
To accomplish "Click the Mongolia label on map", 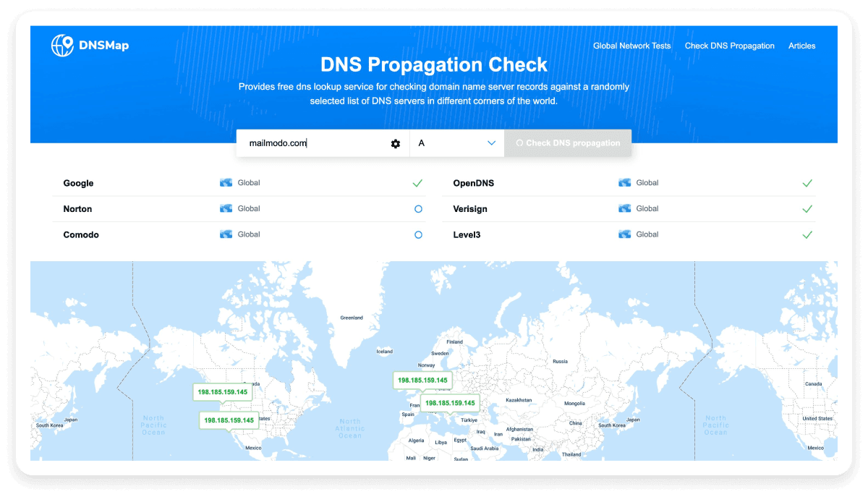I will (574, 403).
